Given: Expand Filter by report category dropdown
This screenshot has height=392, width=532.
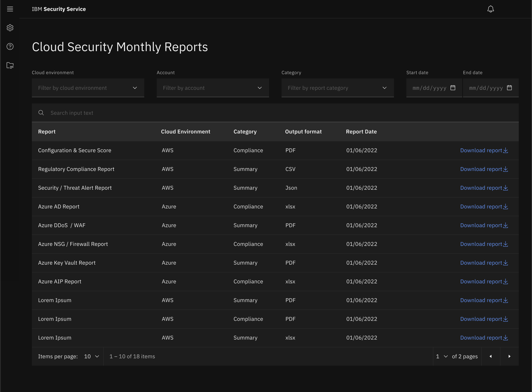Looking at the screenshot, I should pos(337,88).
